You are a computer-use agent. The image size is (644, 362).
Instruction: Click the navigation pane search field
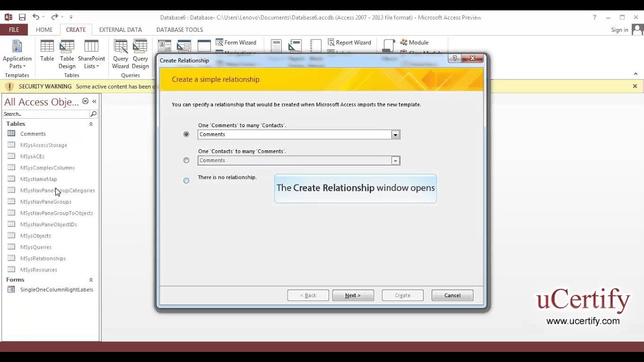click(46, 114)
